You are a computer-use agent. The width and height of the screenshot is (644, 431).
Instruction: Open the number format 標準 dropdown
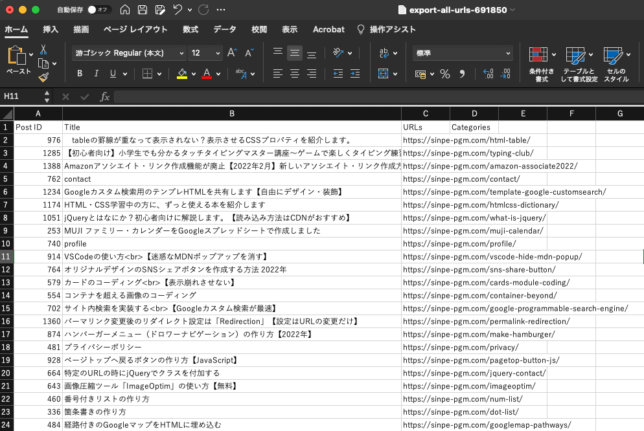coord(462,53)
